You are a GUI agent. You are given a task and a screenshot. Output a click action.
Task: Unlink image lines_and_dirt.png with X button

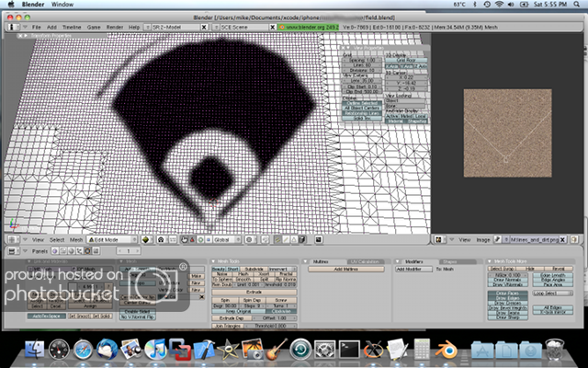[562, 239]
